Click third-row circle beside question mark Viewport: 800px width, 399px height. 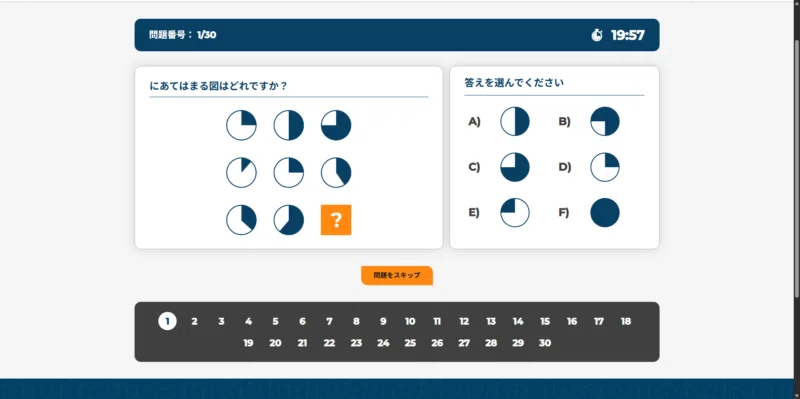289,220
